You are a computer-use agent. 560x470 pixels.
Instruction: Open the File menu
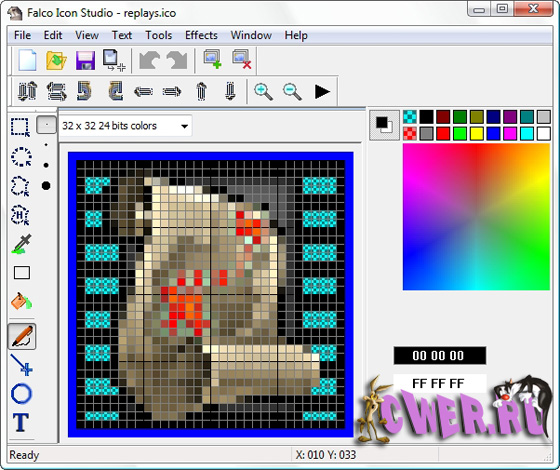pos(22,35)
